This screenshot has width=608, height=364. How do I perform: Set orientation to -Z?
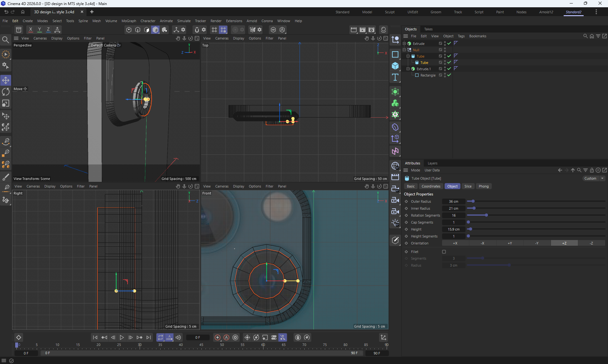(591, 243)
